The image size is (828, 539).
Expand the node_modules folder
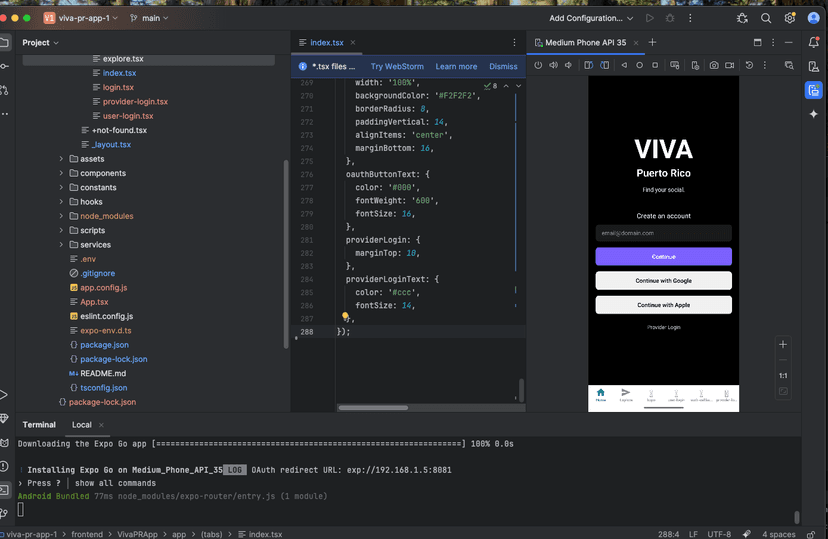coord(61,216)
